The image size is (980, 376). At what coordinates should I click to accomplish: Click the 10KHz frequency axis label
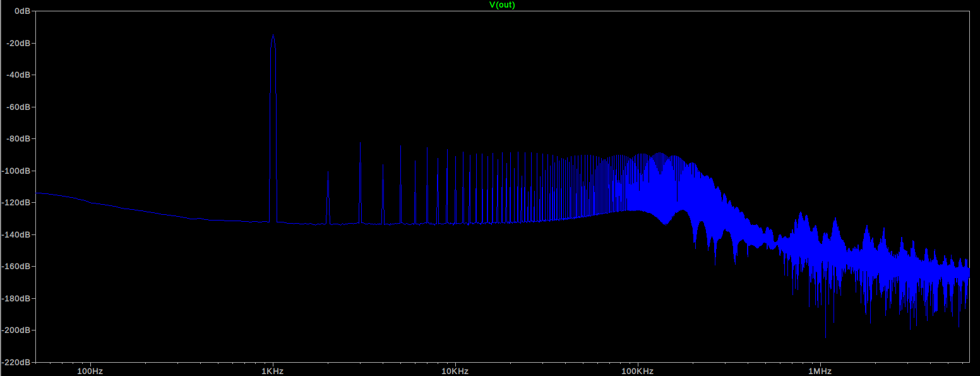[455, 371]
